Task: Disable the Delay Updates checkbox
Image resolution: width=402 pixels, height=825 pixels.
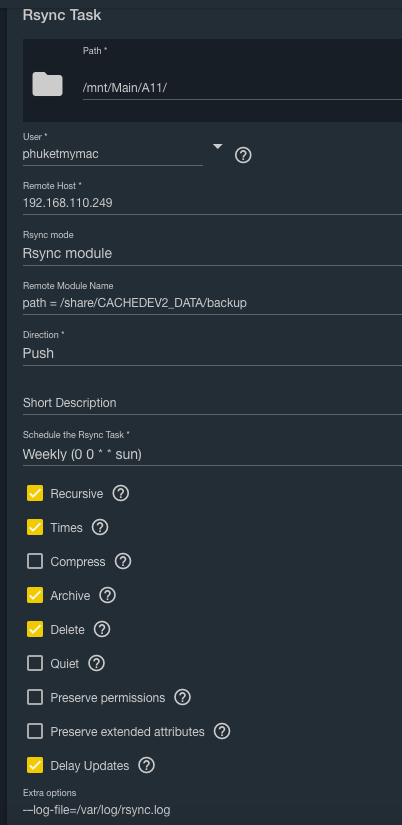Action: point(35,765)
